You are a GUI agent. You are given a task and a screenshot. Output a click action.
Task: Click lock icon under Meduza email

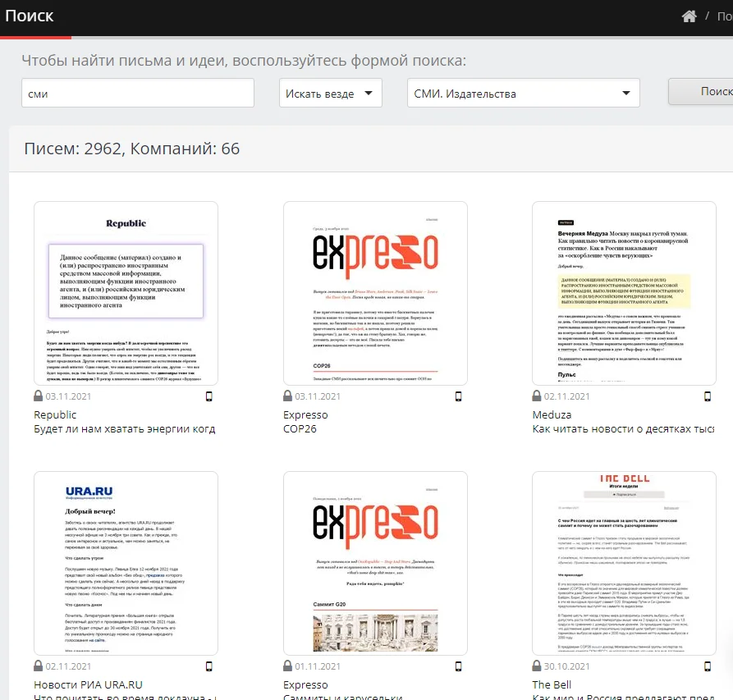(538, 396)
